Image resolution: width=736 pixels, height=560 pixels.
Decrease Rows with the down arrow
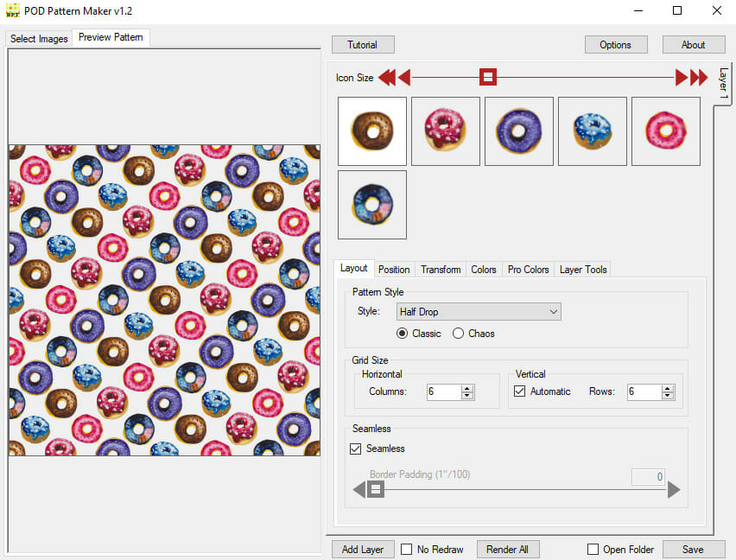(x=668, y=396)
